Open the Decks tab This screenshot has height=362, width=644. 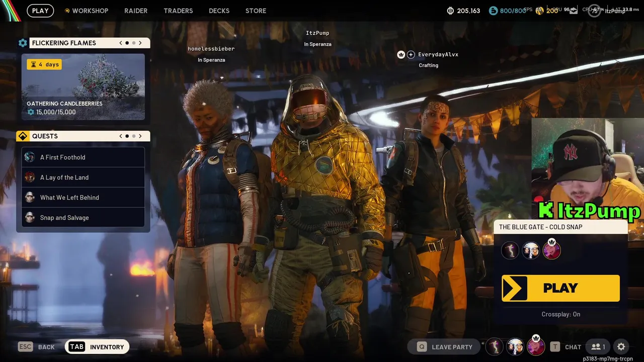(x=219, y=11)
